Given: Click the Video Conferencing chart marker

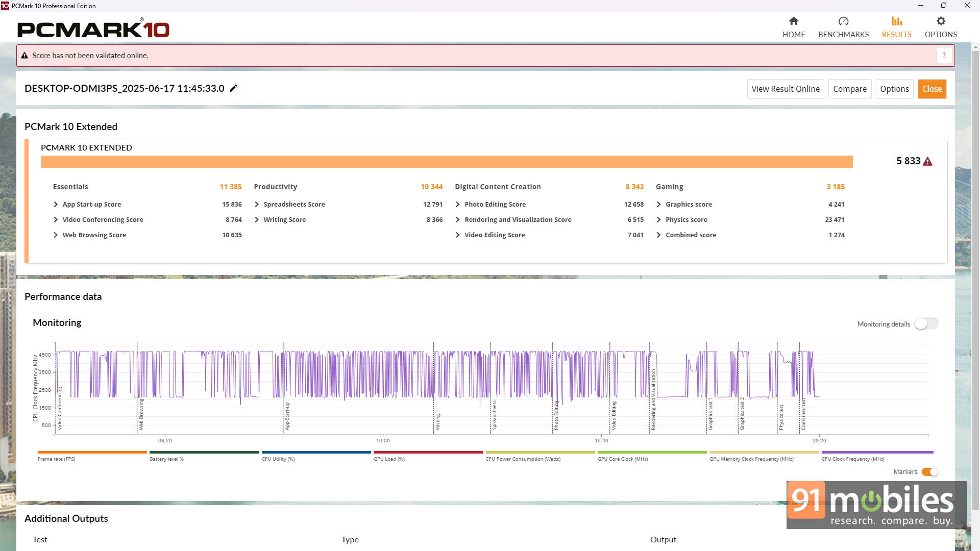Looking at the screenshot, I should (59, 409).
